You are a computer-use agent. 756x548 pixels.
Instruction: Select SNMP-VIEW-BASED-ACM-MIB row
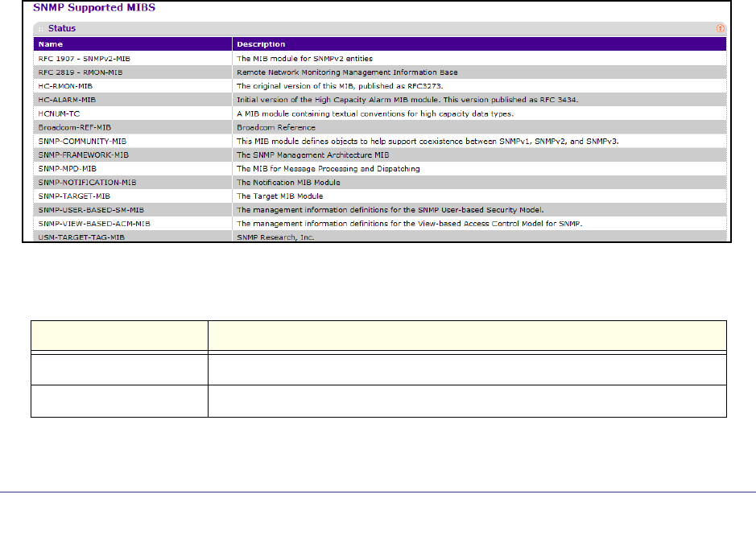380,224
